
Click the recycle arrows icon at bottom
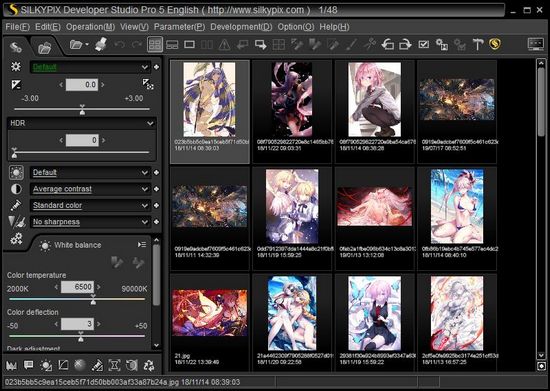click(x=149, y=365)
